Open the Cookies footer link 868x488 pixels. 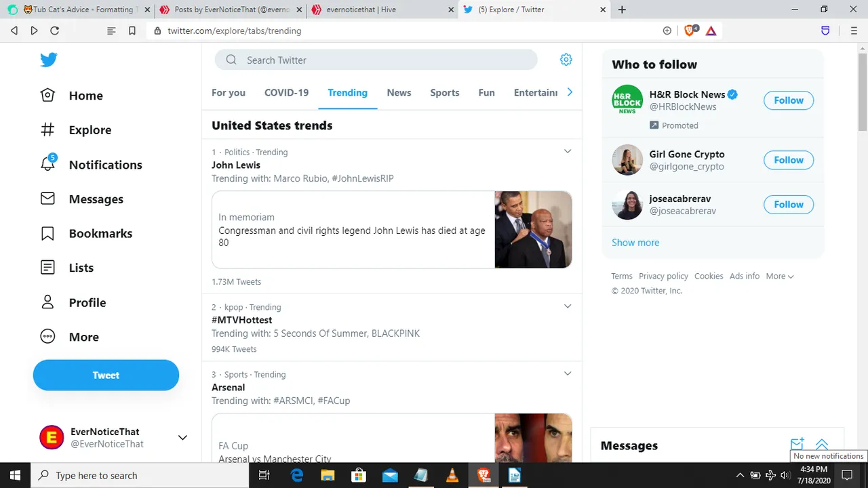[x=709, y=276]
